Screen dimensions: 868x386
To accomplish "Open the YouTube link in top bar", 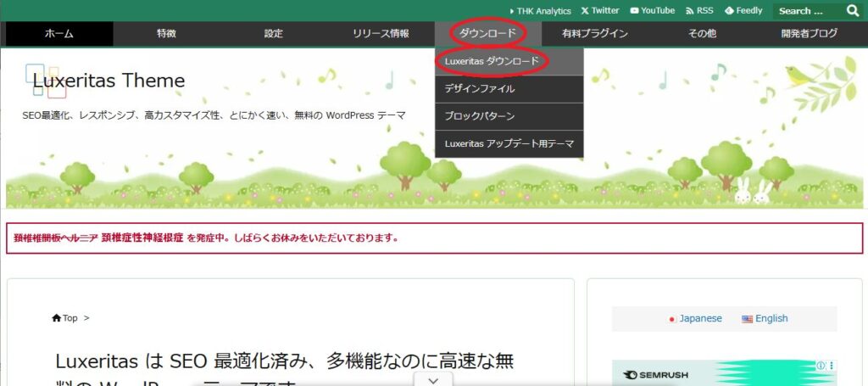I will pyautogui.click(x=652, y=10).
